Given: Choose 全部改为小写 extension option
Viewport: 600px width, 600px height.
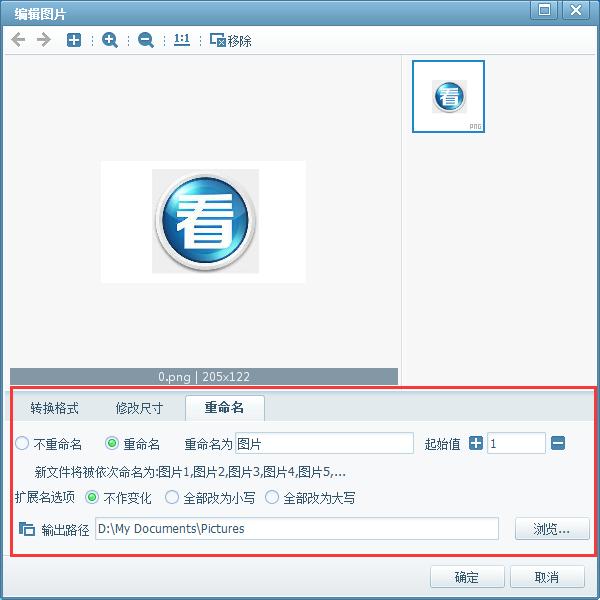Looking at the screenshot, I should pos(210,498).
